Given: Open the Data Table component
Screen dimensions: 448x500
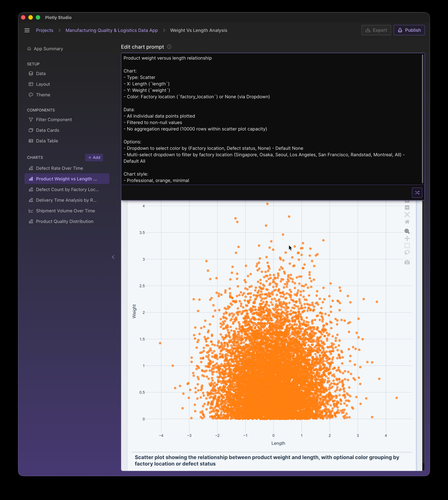Looking at the screenshot, I should tap(47, 141).
